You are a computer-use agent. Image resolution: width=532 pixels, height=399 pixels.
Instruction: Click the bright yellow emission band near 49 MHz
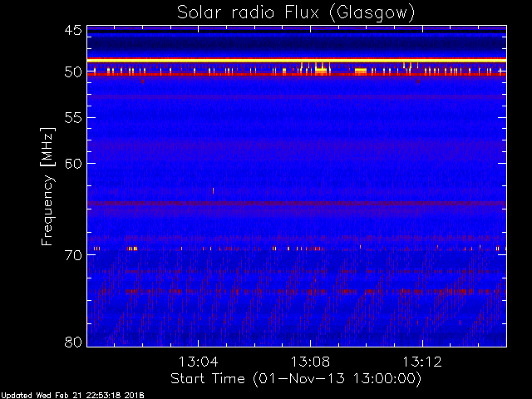pyautogui.click(x=297, y=60)
